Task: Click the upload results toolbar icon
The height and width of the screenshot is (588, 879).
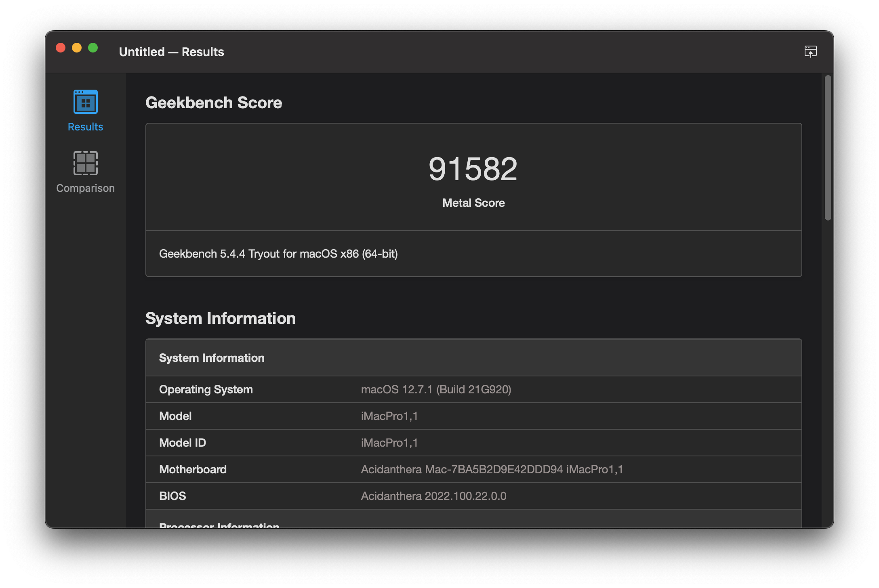Action: 810,51
